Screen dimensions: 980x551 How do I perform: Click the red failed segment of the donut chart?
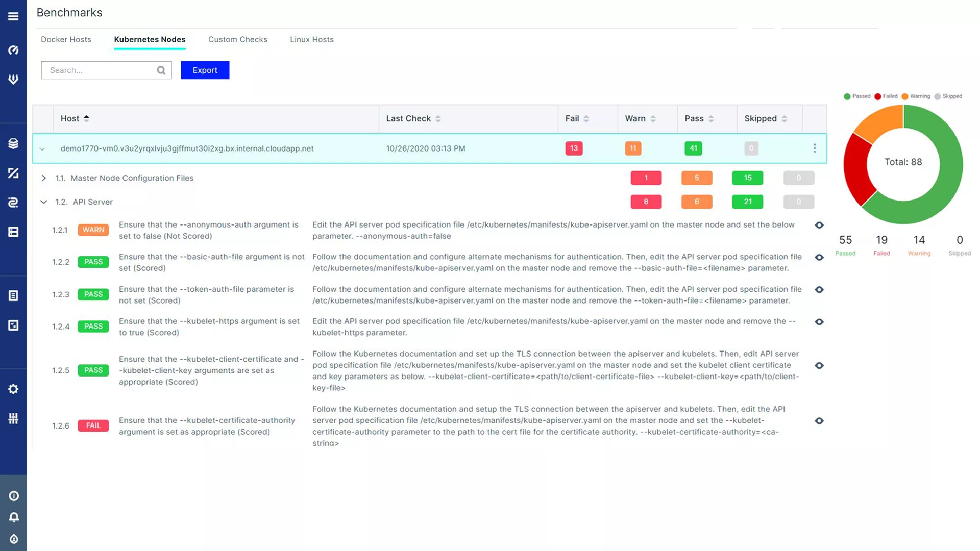pos(857,168)
